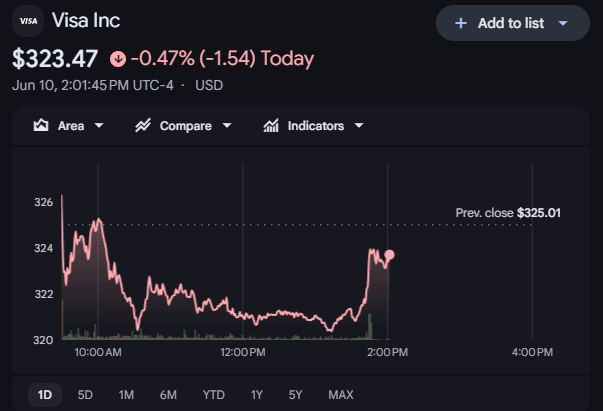Select the 1D time range tab
Viewport: 603px width, 411px height.
coord(45,395)
